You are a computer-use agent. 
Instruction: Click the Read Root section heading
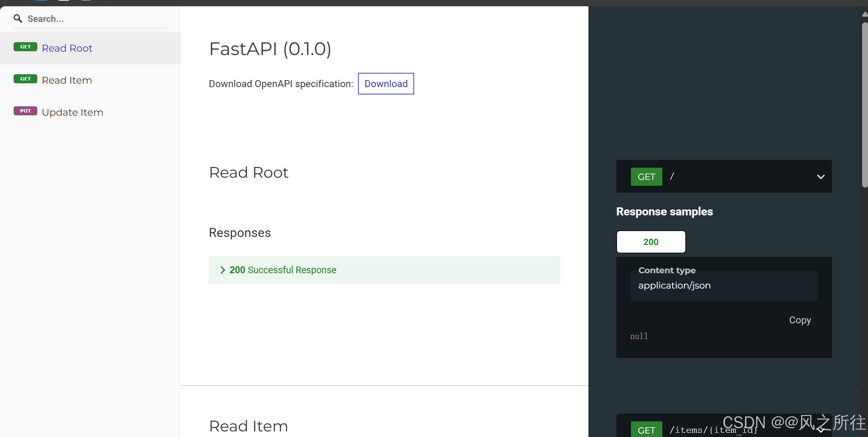pos(249,172)
